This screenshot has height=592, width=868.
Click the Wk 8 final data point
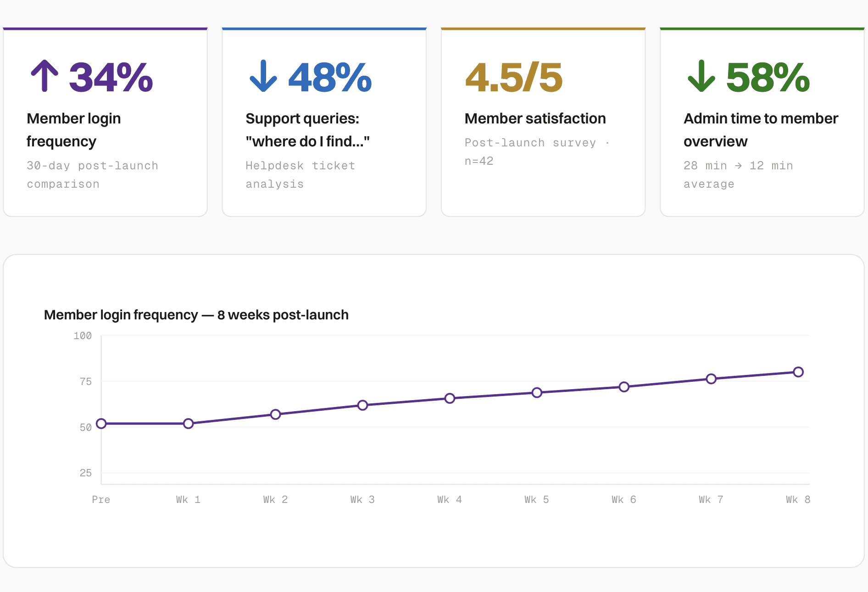coord(798,372)
